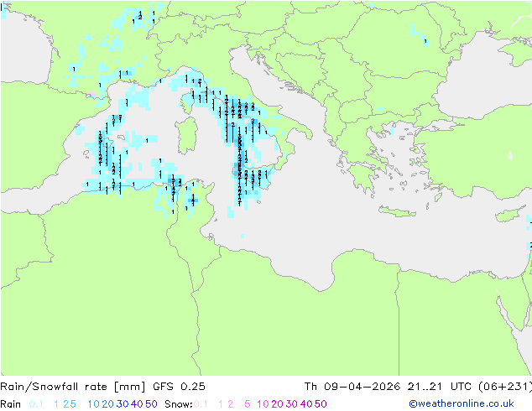Viewport: 532px width, 411px height.
Task: Click the '21..21 UTC' time text
Action: [440, 387]
